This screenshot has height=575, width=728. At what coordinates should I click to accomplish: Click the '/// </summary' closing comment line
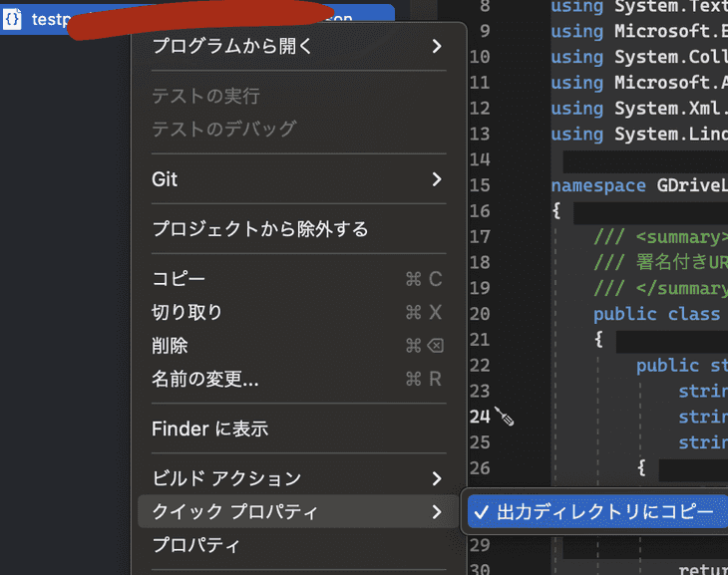(x=660, y=289)
